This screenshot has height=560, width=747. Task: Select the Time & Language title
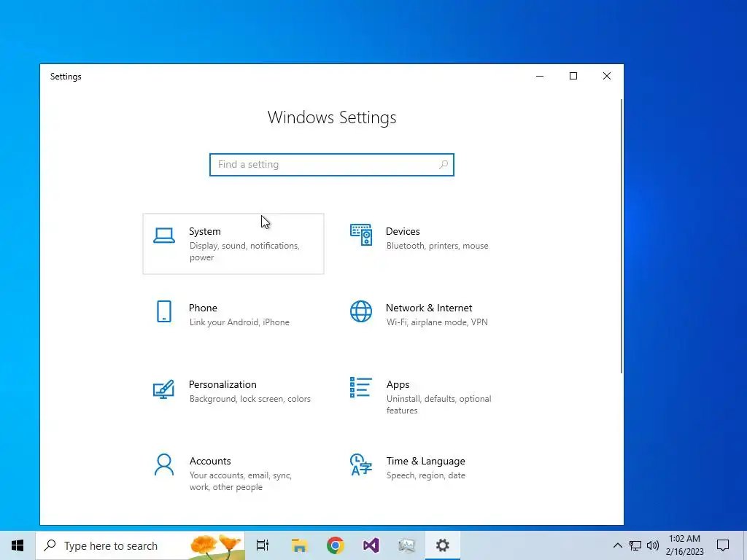(425, 461)
